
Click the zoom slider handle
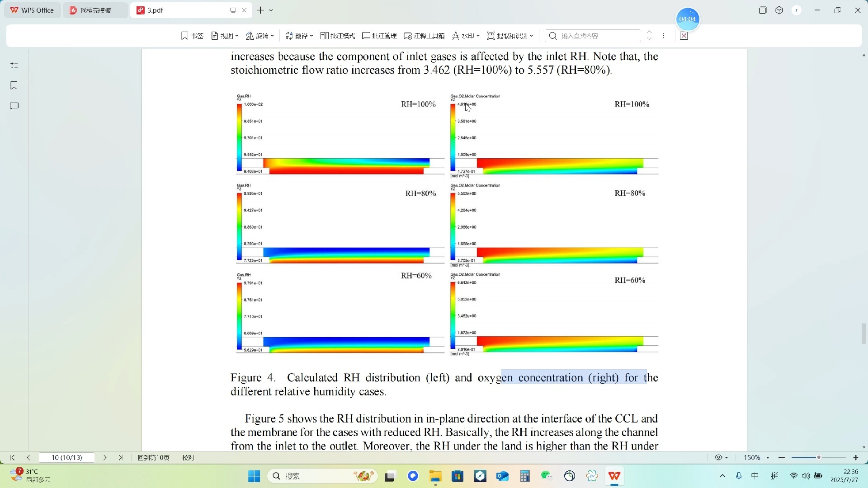pyautogui.click(x=819, y=458)
